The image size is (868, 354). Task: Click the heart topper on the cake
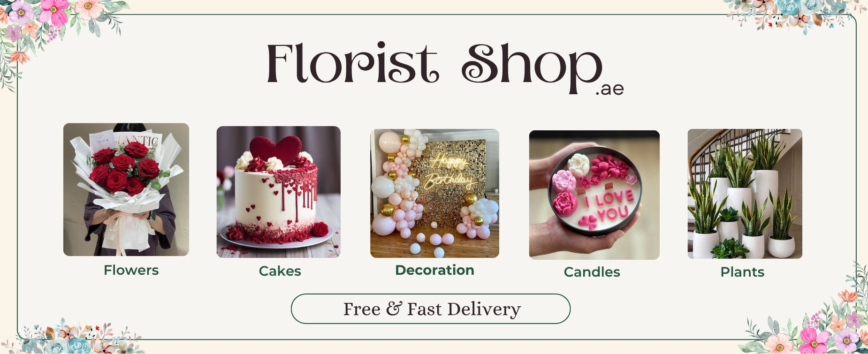(x=275, y=150)
